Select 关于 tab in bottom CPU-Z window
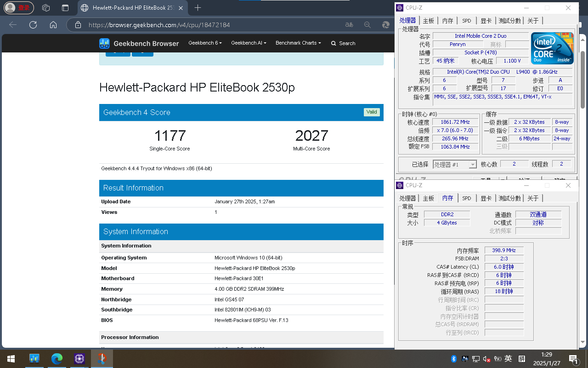The height and width of the screenshot is (368, 588). (533, 198)
